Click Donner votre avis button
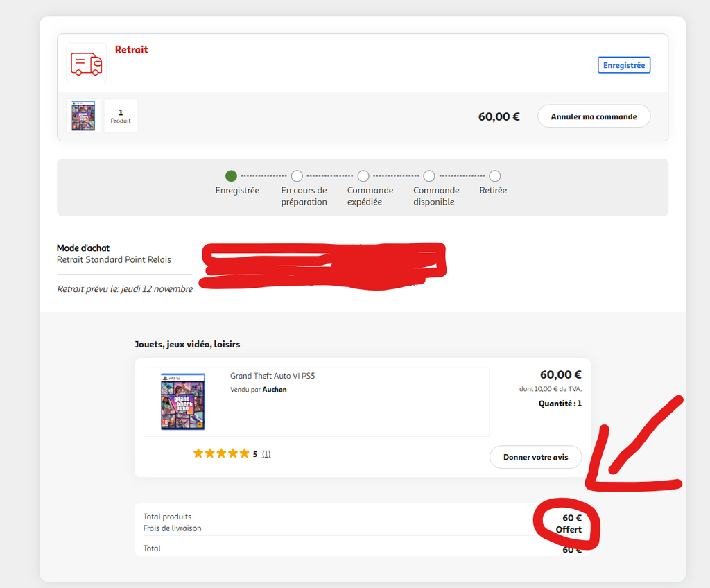The width and height of the screenshot is (710, 588). tap(536, 457)
